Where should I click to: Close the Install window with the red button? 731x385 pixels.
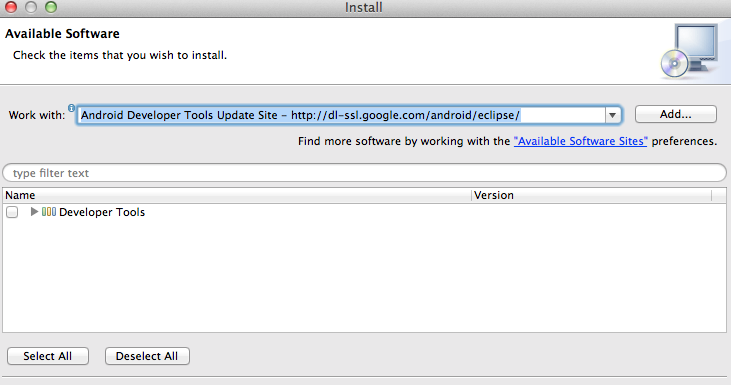[x=11, y=7]
